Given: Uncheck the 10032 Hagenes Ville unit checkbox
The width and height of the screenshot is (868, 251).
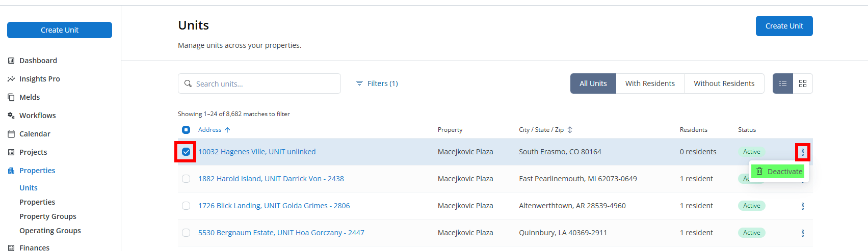Looking at the screenshot, I should (186, 152).
